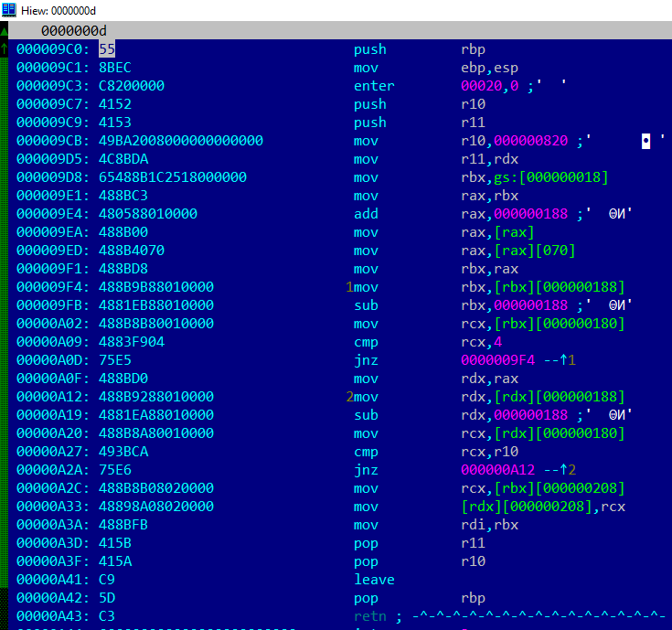This screenshot has height=630, width=672.
Task: Click operand 'rcx,4'
Action: click(481, 342)
